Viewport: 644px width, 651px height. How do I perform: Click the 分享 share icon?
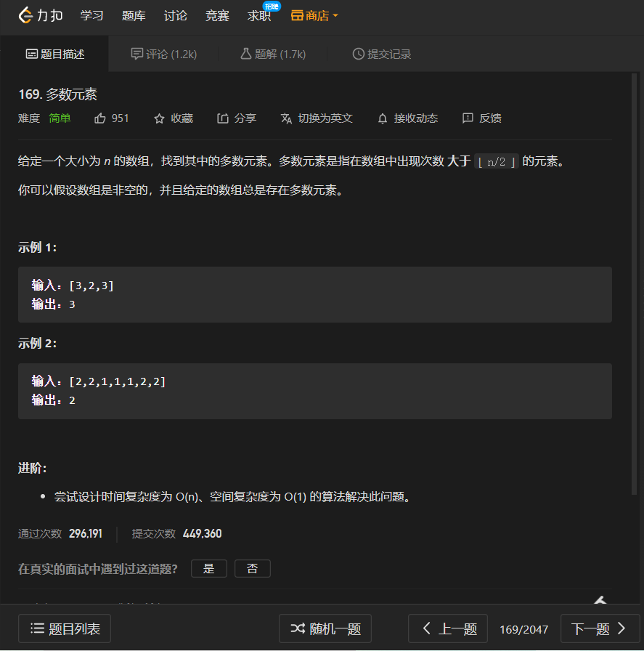[223, 118]
